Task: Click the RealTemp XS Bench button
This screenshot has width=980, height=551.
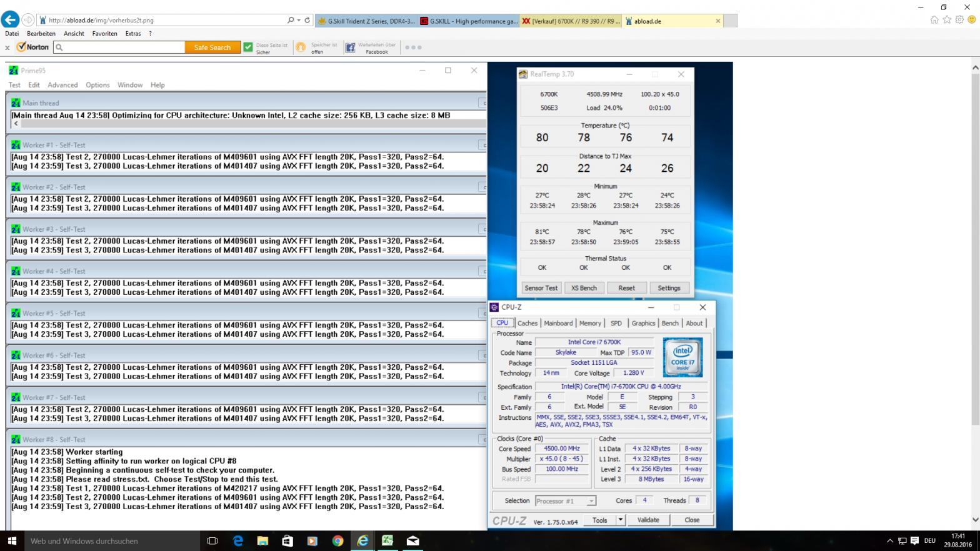Action: [x=584, y=288]
